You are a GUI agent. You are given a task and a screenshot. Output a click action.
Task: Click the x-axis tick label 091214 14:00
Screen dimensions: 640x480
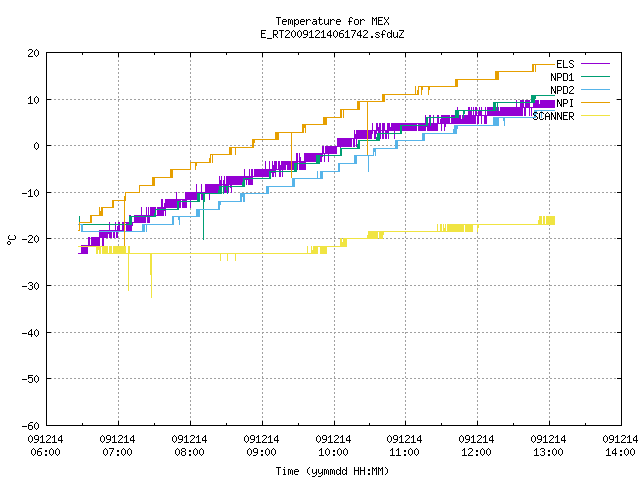[x=620, y=446]
